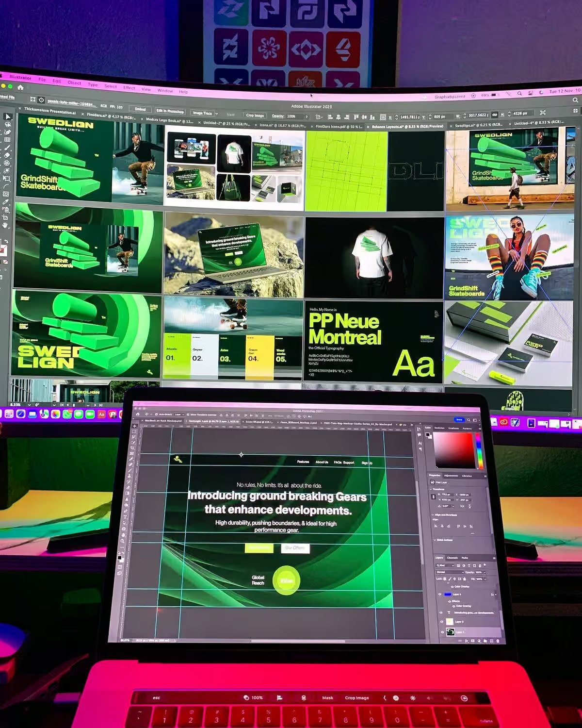Filter layers by type (T) icon
Viewport: 582px width, 728px height.
click(x=469, y=565)
